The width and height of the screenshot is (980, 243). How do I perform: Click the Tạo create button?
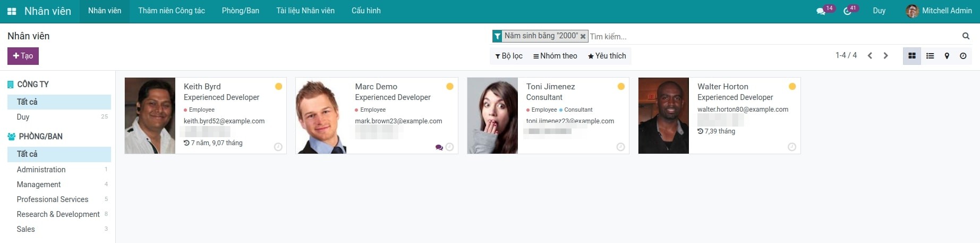pos(23,56)
